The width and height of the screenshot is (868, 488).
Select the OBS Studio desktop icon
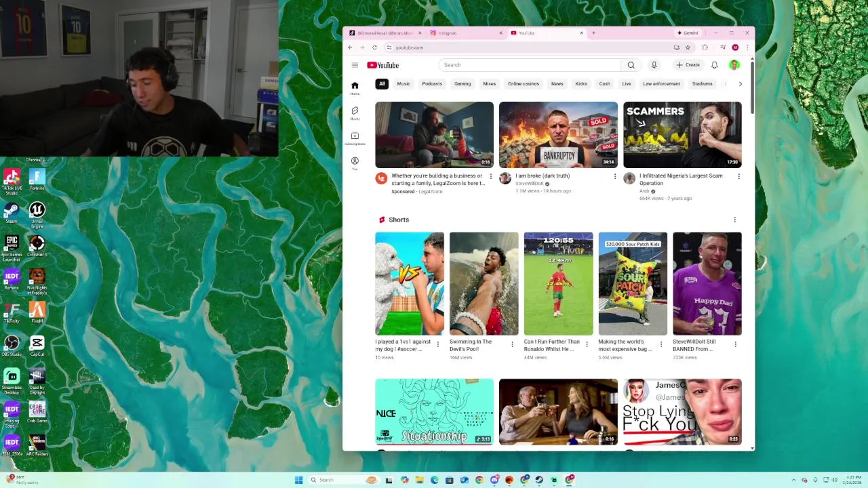click(x=12, y=346)
